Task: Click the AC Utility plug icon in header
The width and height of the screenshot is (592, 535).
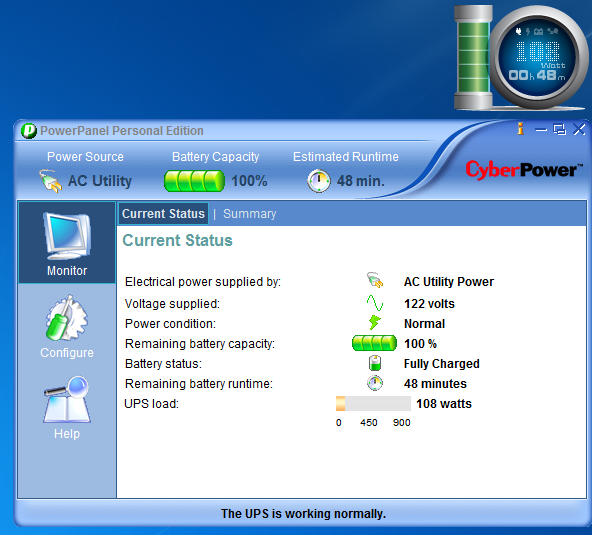Action: 50,181
